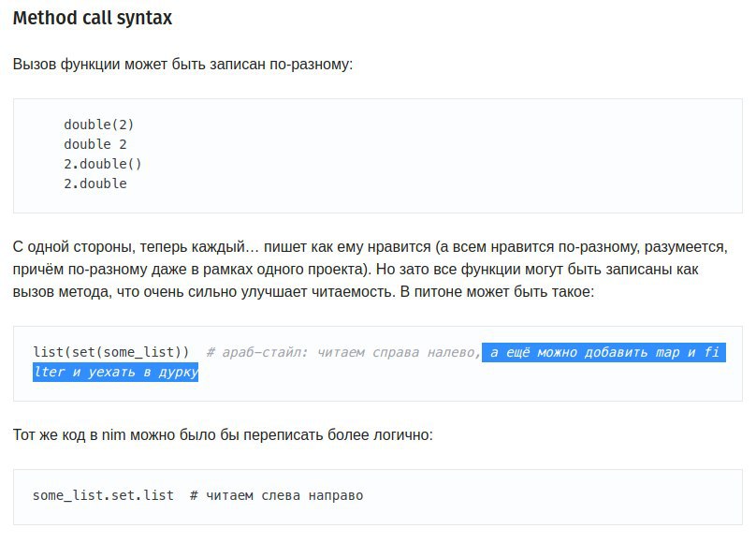756x543 pixels.
Task: Click the 'double(2)' code line
Action: tap(99, 125)
